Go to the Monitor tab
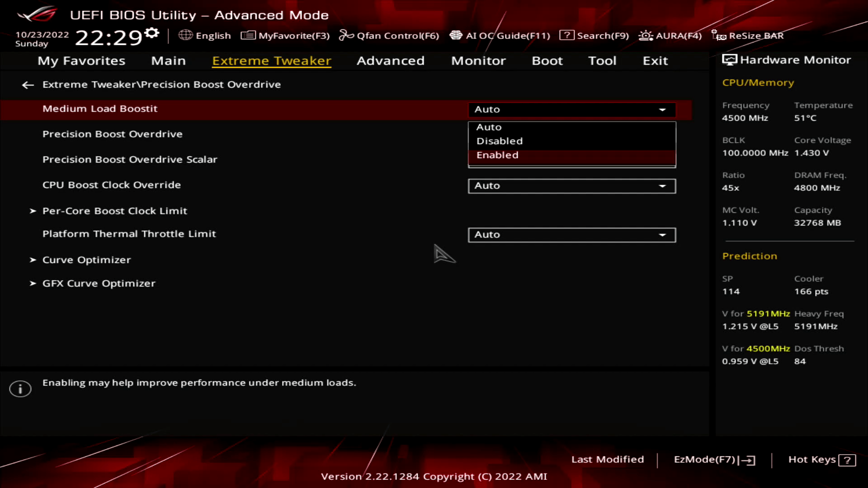 click(x=478, y=61)
